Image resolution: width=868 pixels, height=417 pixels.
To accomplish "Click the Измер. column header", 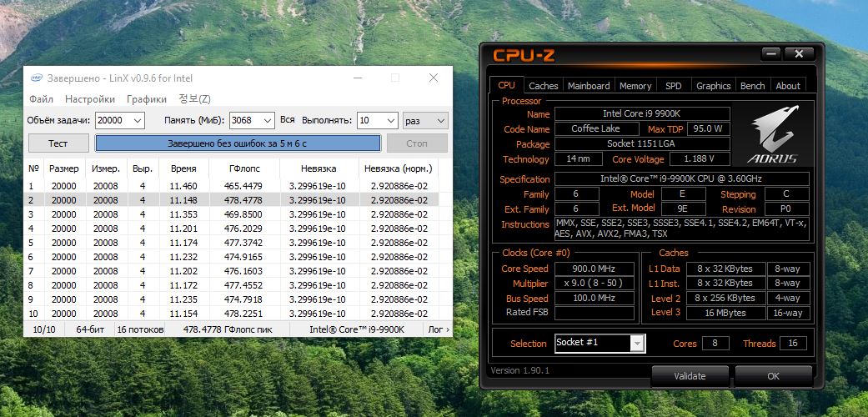I will click(x=106, y=168).
